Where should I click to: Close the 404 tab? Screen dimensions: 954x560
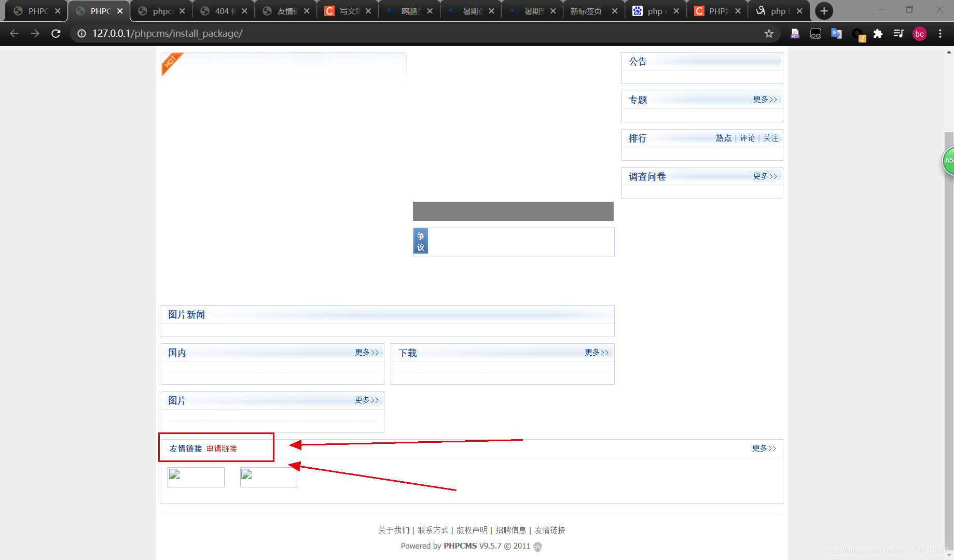click(x=244, y=11)
